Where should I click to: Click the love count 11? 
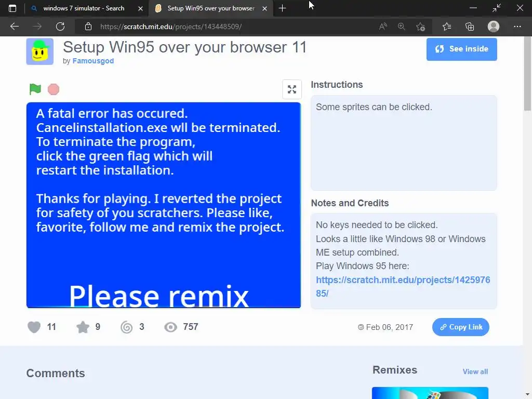coord(51,327)
